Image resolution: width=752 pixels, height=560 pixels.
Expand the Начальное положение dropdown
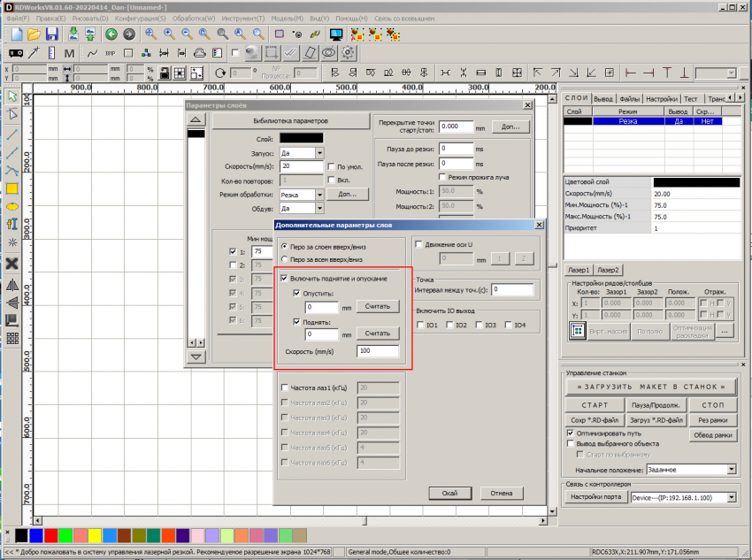coord(733,470)
